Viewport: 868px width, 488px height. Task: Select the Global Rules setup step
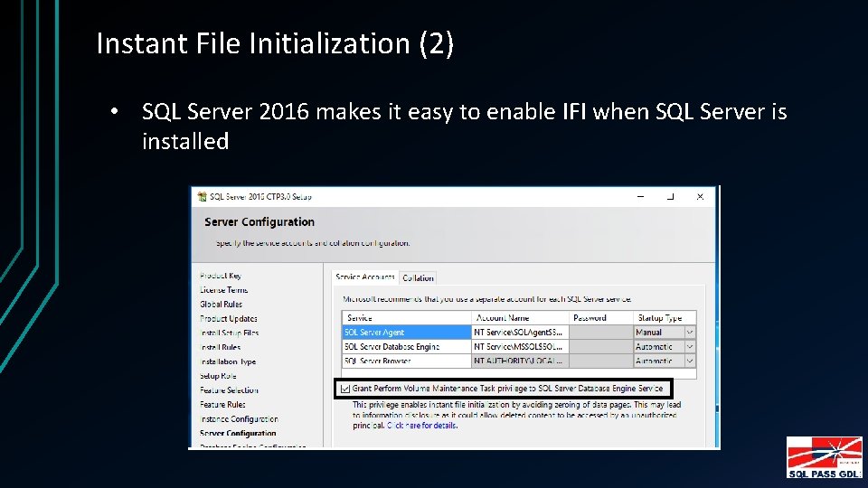click(221, 305)
